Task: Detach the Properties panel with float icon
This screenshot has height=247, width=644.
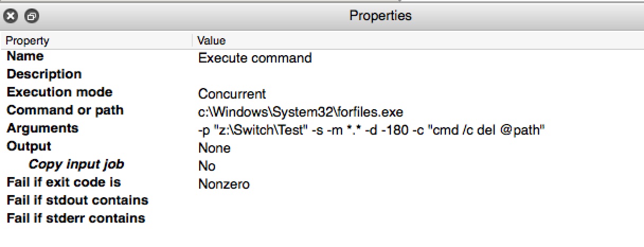Action: (32, 16)
